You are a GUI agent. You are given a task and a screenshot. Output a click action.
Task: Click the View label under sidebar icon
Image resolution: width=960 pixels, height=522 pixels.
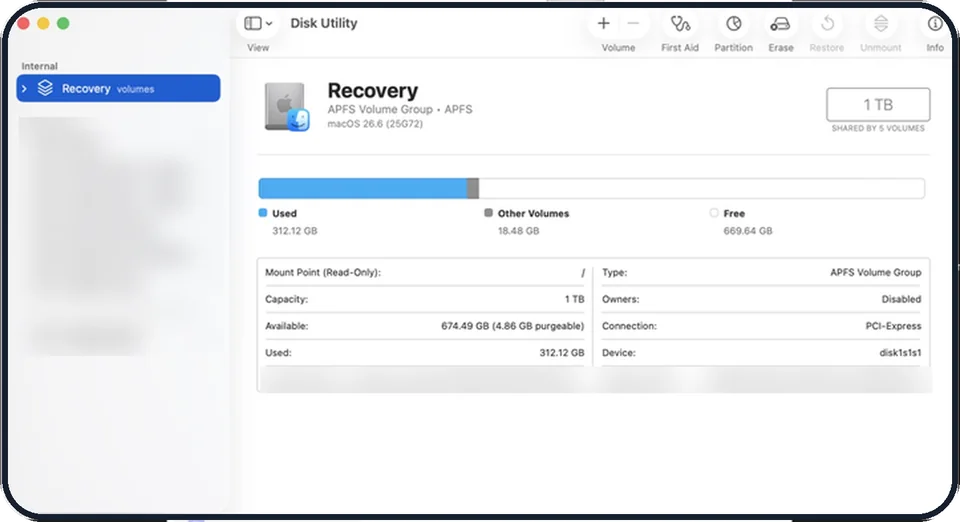point(258,48)
